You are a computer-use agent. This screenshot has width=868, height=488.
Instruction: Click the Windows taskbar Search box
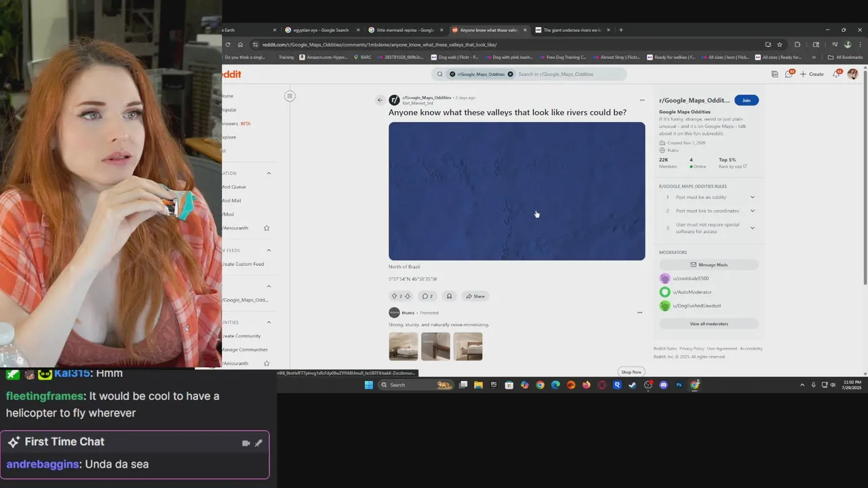tap(415, 385)
